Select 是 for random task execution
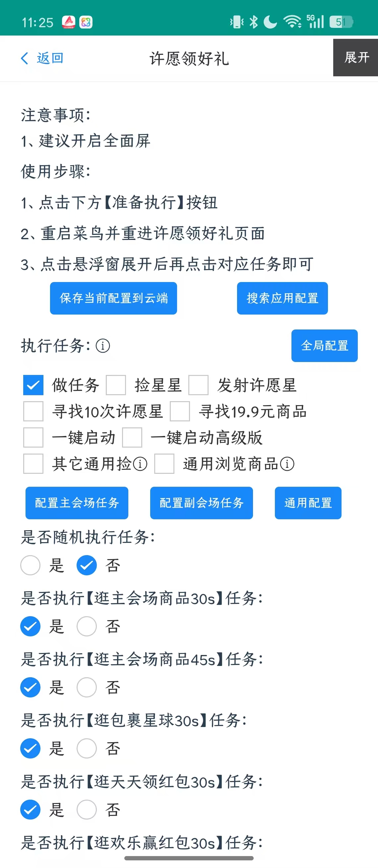The image size is (378, 868). point(30,565)
